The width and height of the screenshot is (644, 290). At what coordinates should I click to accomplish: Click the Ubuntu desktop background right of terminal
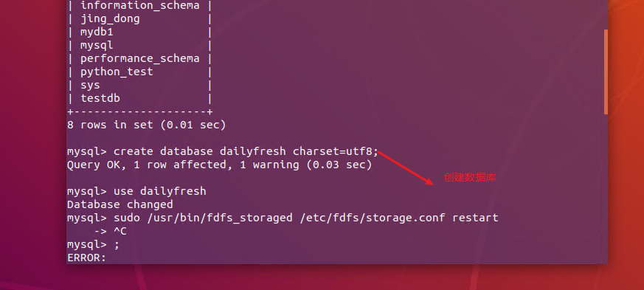(626, 144)
